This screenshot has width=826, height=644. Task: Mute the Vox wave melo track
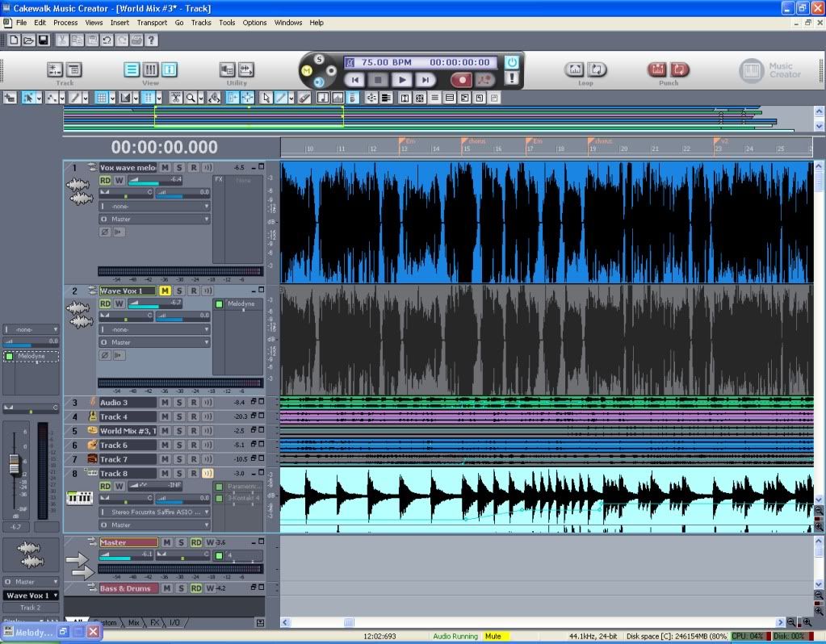(166, 167)
